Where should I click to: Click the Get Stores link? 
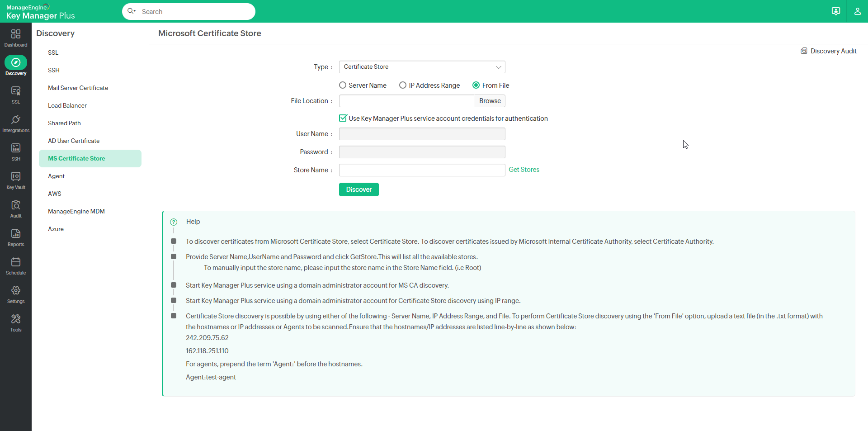(x=524, y=170)
